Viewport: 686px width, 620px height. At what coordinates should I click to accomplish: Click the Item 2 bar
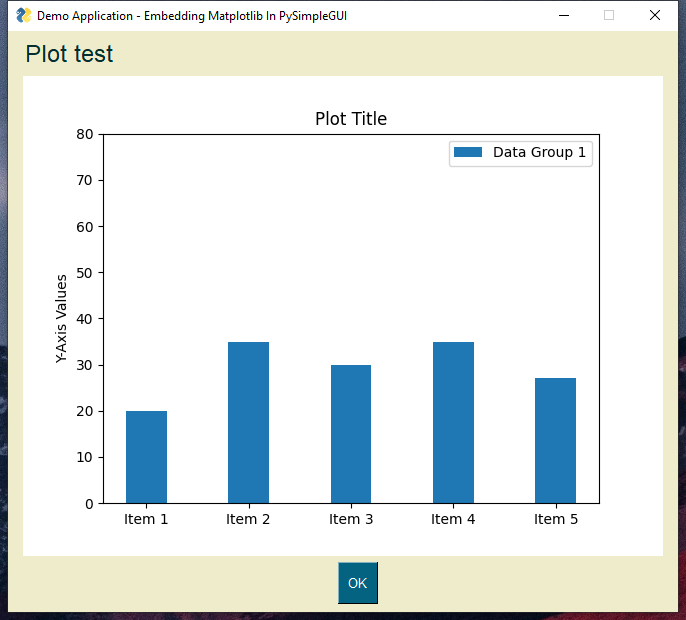coord(248,423)
